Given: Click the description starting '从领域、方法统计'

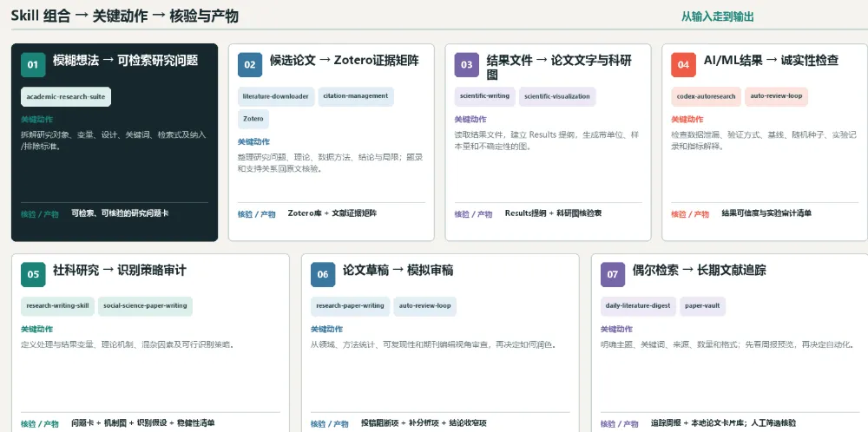Looking at the screenshot, I should point(433,344).
